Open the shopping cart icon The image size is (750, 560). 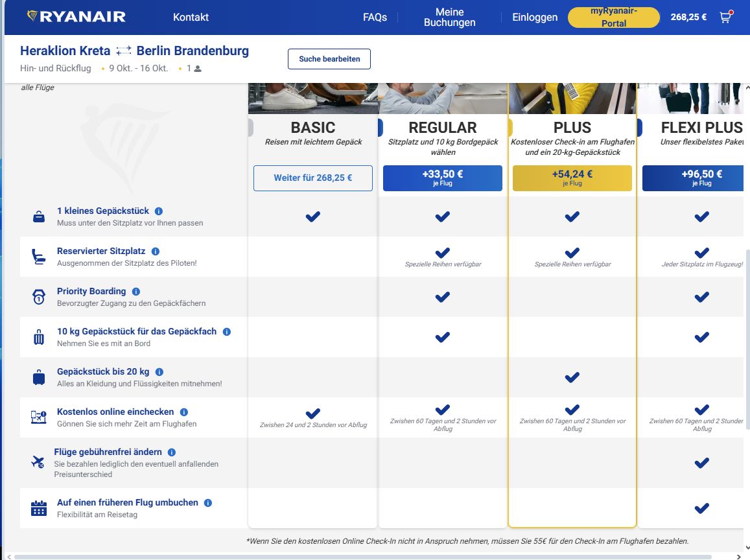coord(725,17)
